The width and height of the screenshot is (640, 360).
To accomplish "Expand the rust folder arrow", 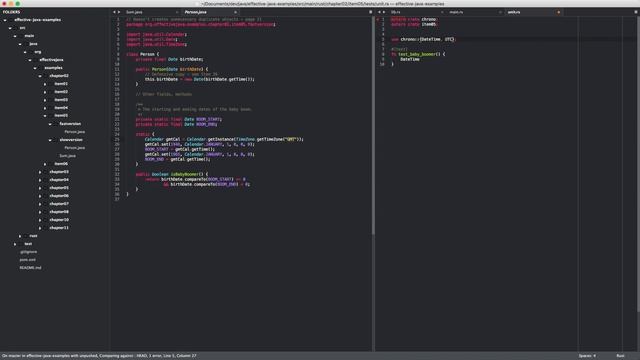I will pyautogui.click(x=20, y=236).
